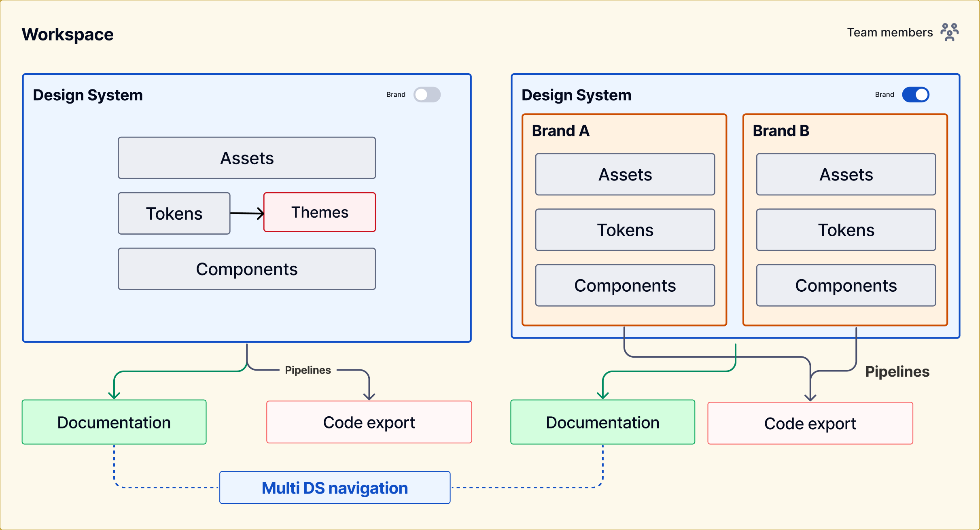
Task: Open Assets inside Brand A
Action: tap(625, 175)
